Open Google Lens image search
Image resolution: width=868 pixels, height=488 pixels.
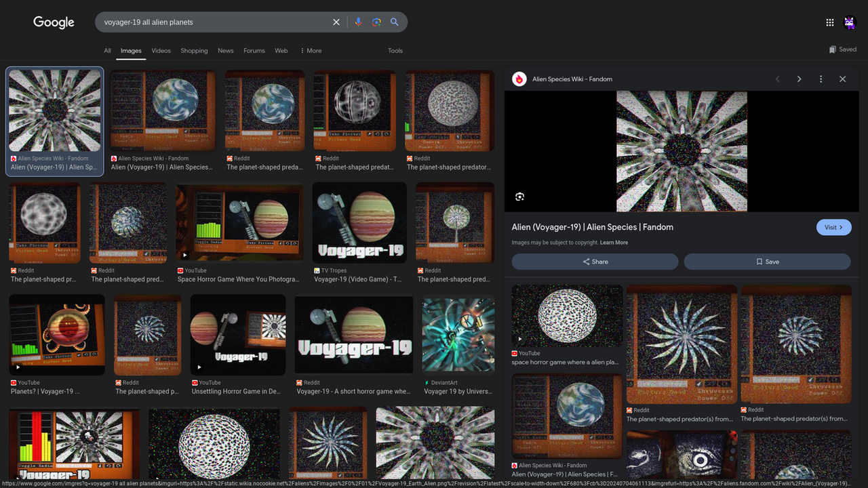376,22
